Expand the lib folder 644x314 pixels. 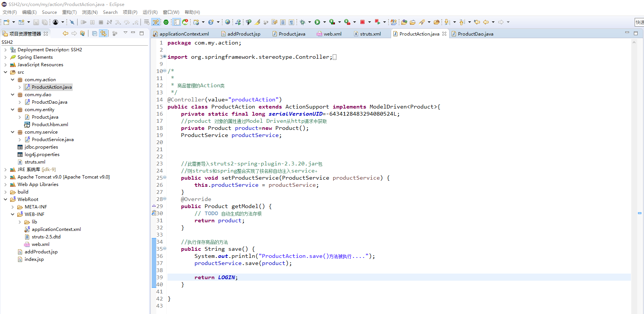point(19,222)
